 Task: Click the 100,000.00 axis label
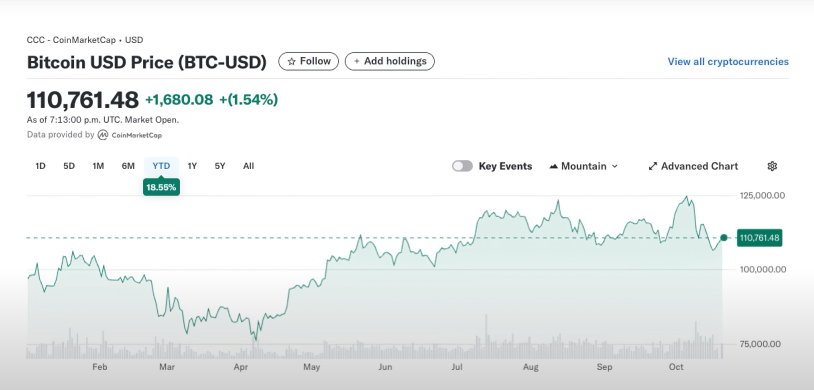click(x=762, y=270)
